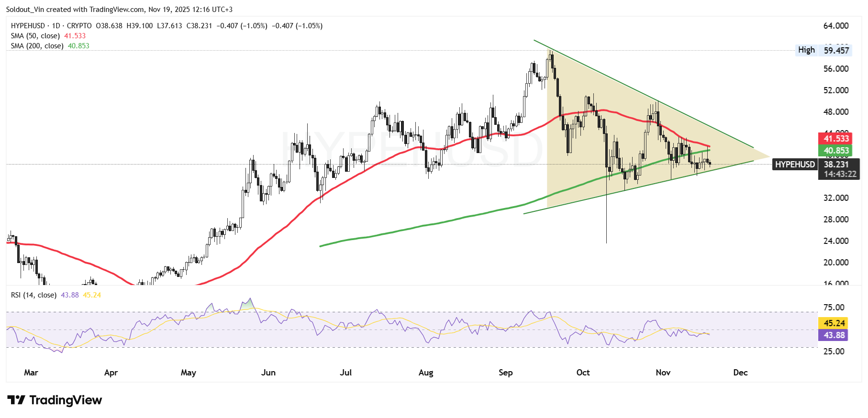Click the High 59.457 price label
The image size is (868, 418).
click(x=823, y=50)
